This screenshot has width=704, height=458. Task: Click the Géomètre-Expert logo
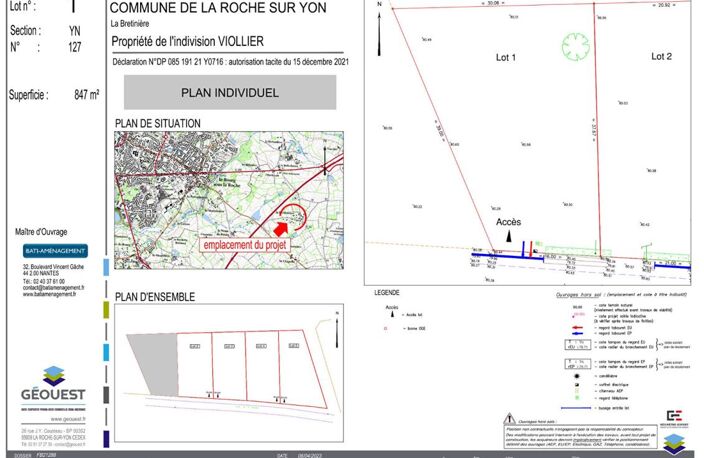(x=674, y=418)
